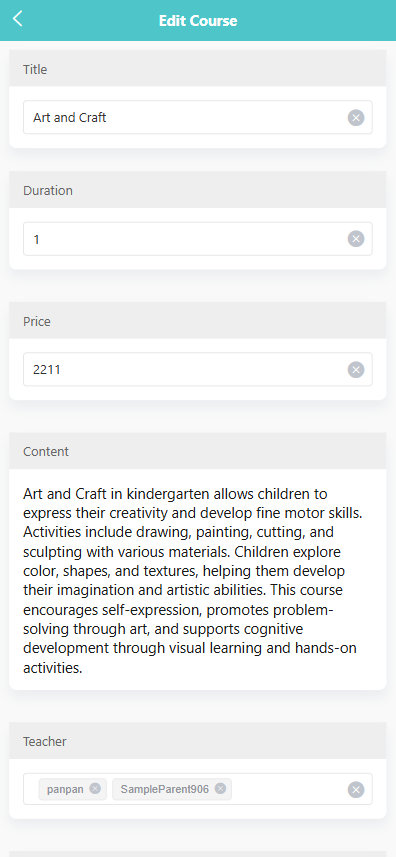Click the Title section label

click(35, 69)
